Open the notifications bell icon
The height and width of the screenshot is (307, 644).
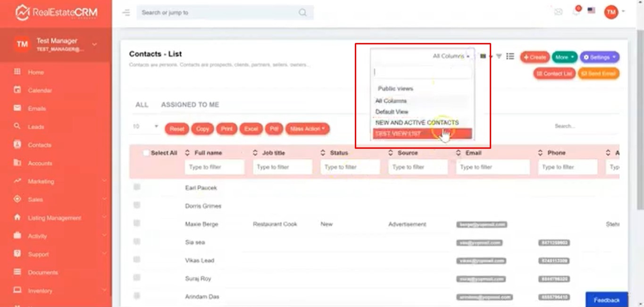click(x=576, y=12)
